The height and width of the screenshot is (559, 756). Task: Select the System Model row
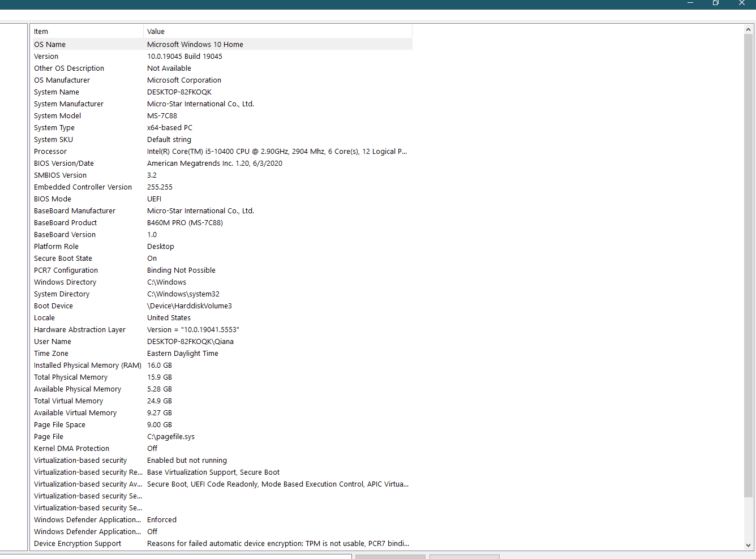221,115
